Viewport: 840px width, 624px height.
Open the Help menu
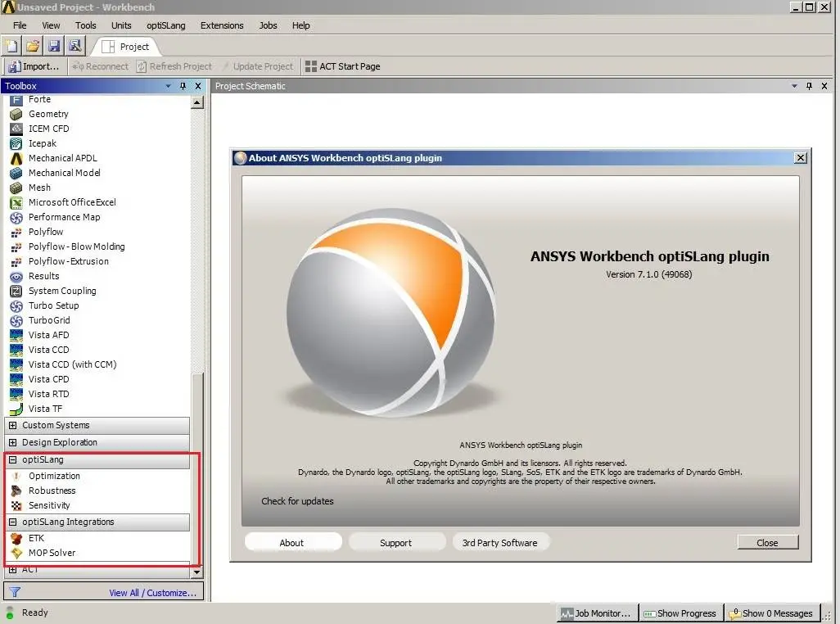pos(301,25)
